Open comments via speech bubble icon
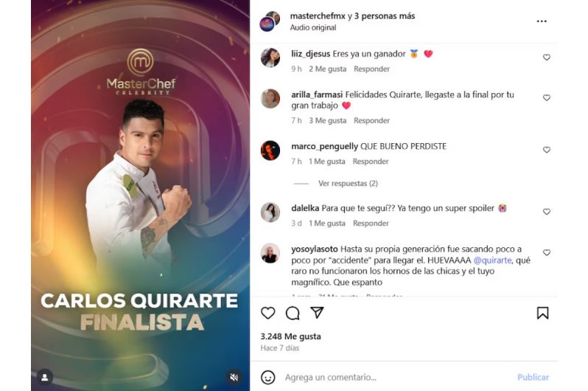Screen dimensions: 588x391 point(293,313)
